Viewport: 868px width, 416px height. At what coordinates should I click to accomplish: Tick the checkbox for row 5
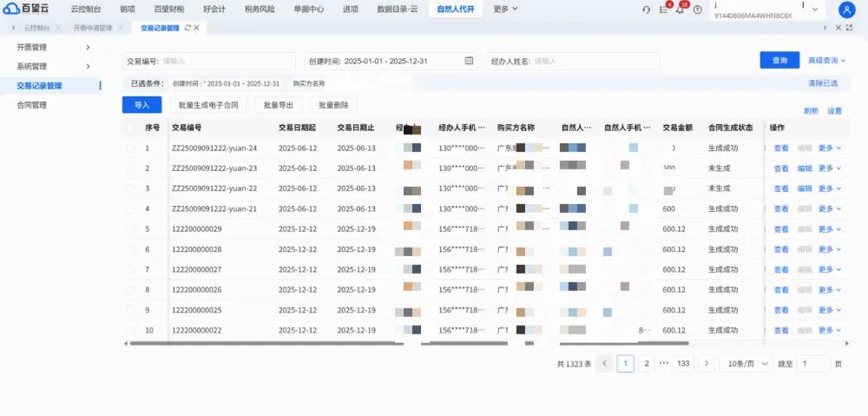(x=130, y=228)
